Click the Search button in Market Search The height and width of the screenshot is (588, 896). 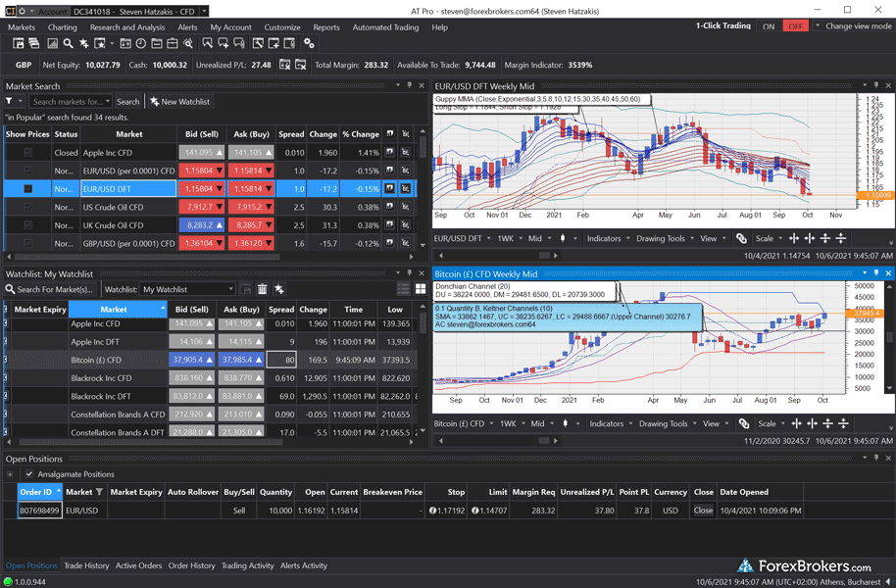pyautogui.click(x=128, y=101)
